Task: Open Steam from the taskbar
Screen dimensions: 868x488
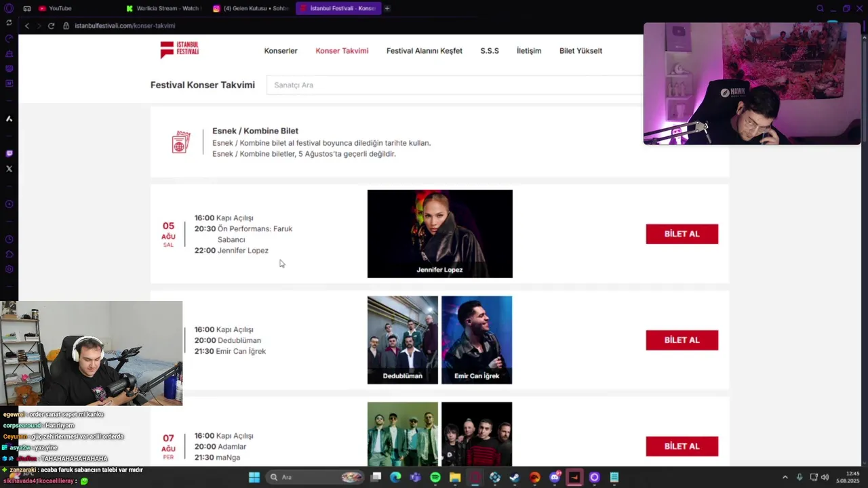Action: click(x=515, y=477)
